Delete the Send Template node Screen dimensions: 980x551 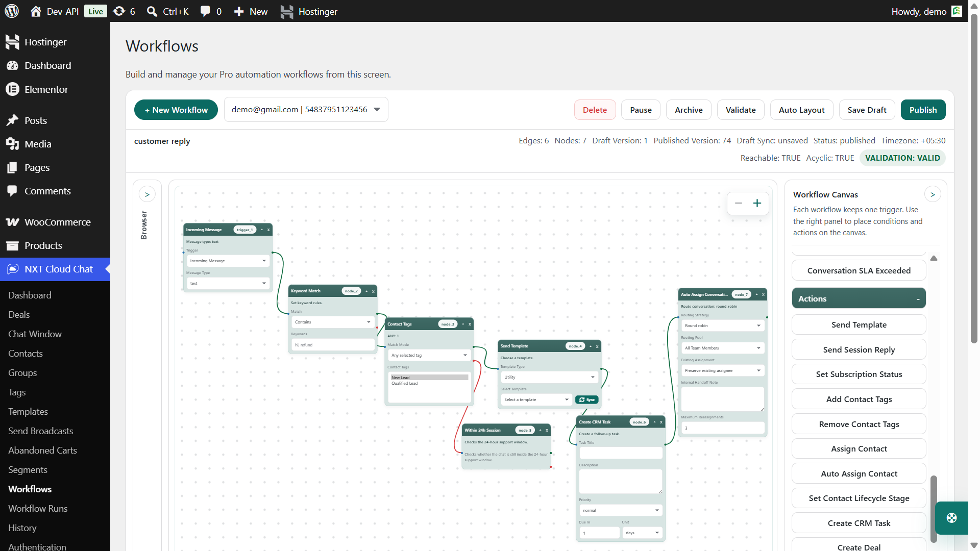[x=597, y=346]
